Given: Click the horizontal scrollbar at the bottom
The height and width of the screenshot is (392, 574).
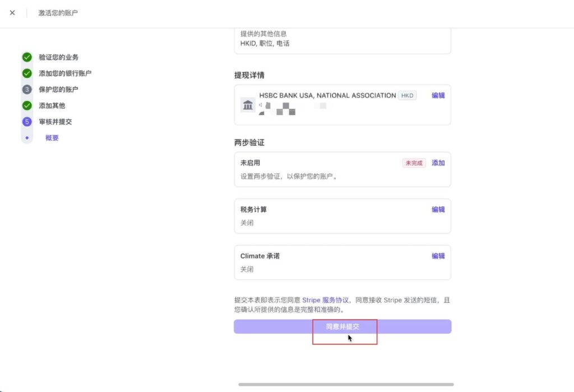Looking at the screenshot, I should (x=345, y=385).
